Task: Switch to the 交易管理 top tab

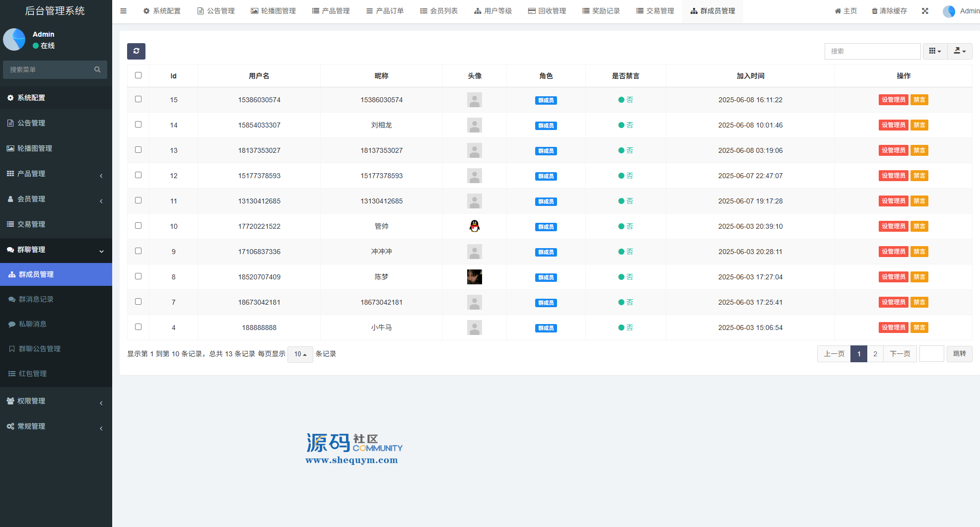Action: click(x=655, y=11)
